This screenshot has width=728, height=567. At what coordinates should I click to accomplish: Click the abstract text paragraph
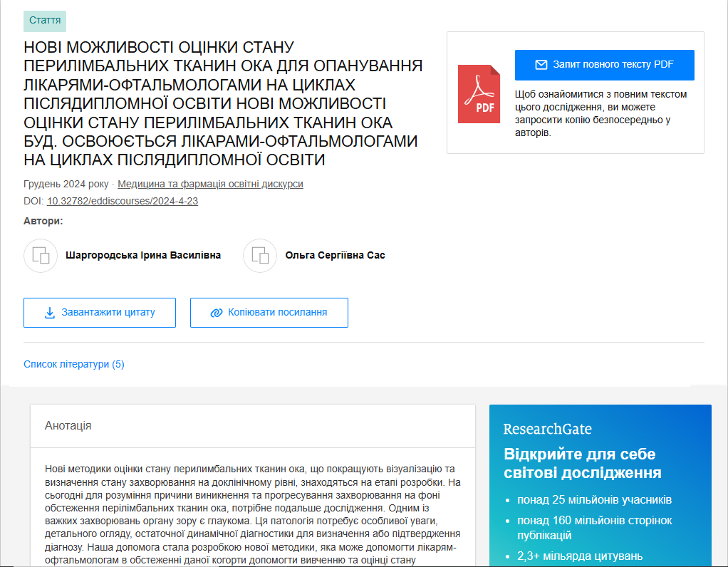point(253,513)
